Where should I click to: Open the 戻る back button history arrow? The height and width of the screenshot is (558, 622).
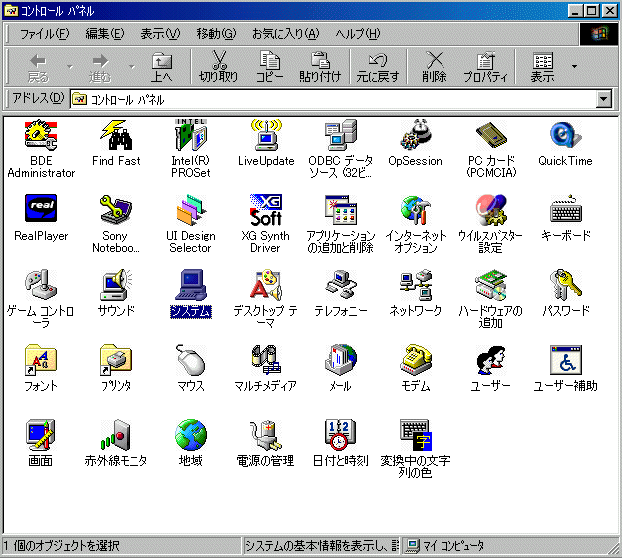(x=69, y=66)
